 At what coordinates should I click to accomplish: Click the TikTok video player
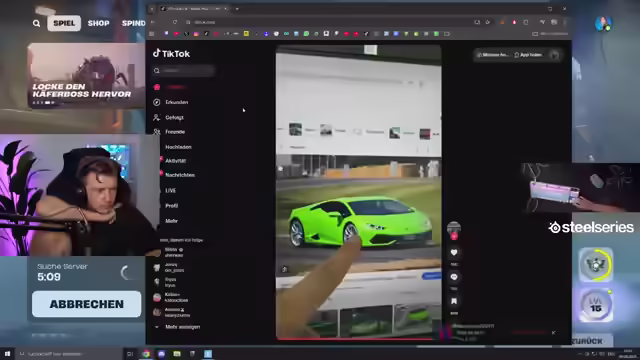click(x=358, y=192)
